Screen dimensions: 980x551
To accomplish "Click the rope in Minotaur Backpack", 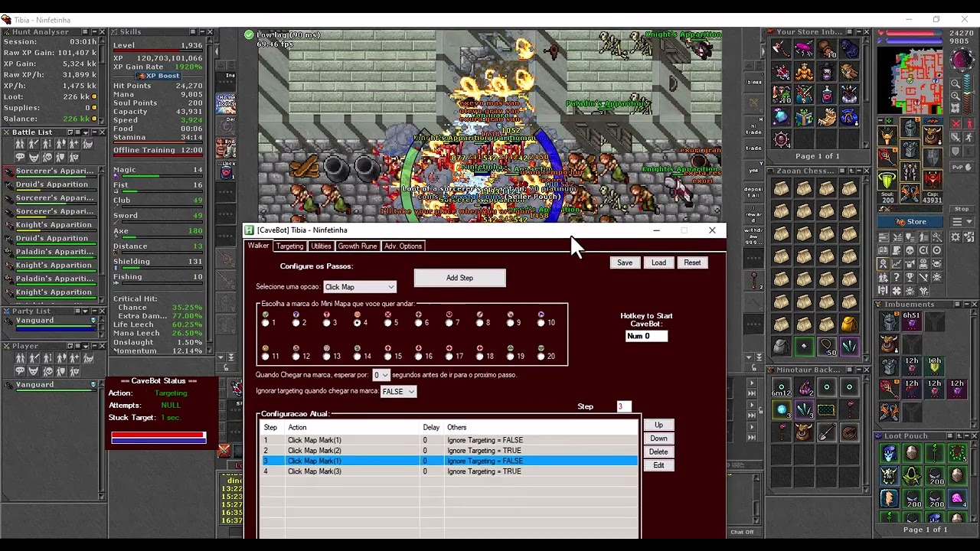I will click(x=849, y=433).
